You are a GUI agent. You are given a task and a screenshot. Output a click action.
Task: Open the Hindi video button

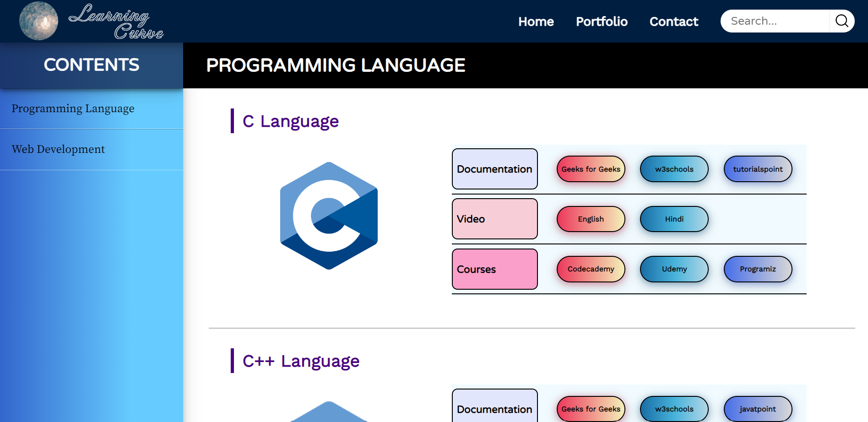point(674,219)
